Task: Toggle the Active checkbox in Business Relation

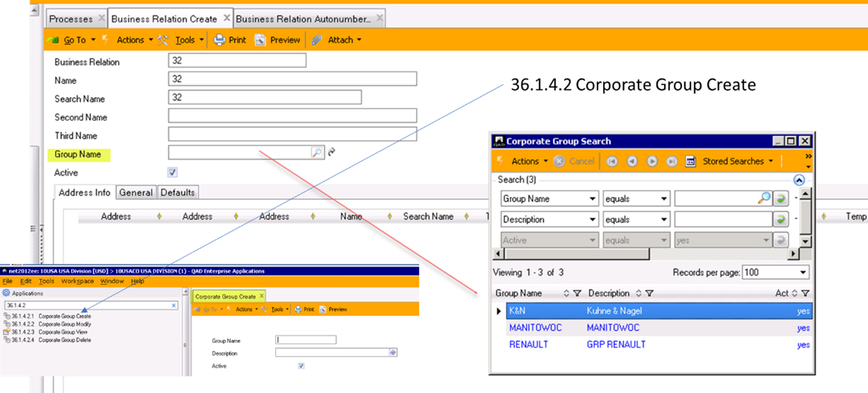Action: coord(172,173)
